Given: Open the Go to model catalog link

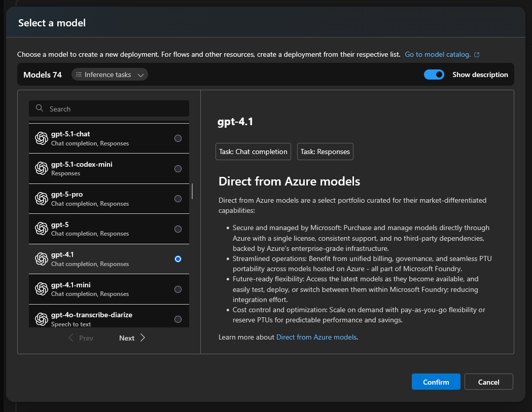Looking at the screenshot, I should pos(438,55).
